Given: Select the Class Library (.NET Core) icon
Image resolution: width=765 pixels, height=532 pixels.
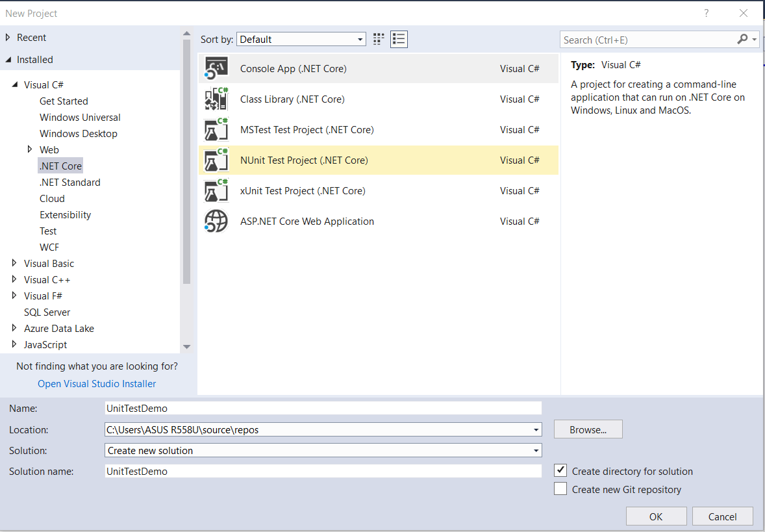Looking at the screenshot, I should tap(216, 99).
